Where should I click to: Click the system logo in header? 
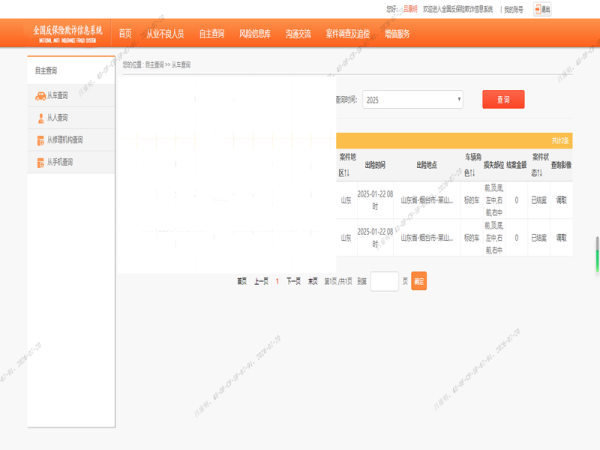click(68, 33)
